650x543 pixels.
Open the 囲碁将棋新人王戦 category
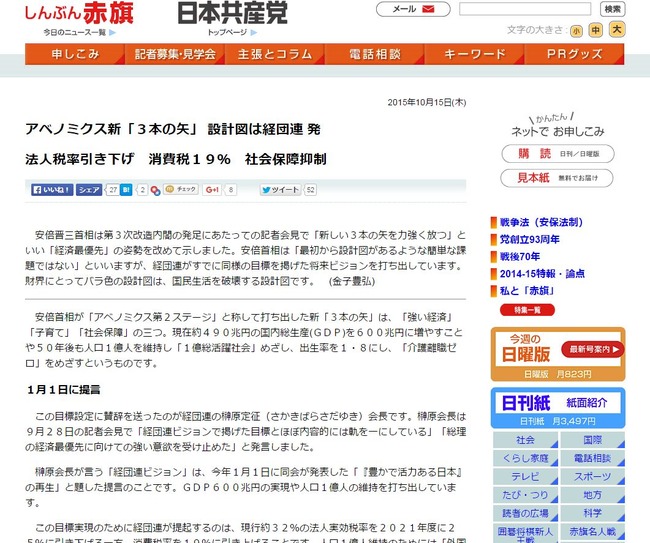click(525, 533)
